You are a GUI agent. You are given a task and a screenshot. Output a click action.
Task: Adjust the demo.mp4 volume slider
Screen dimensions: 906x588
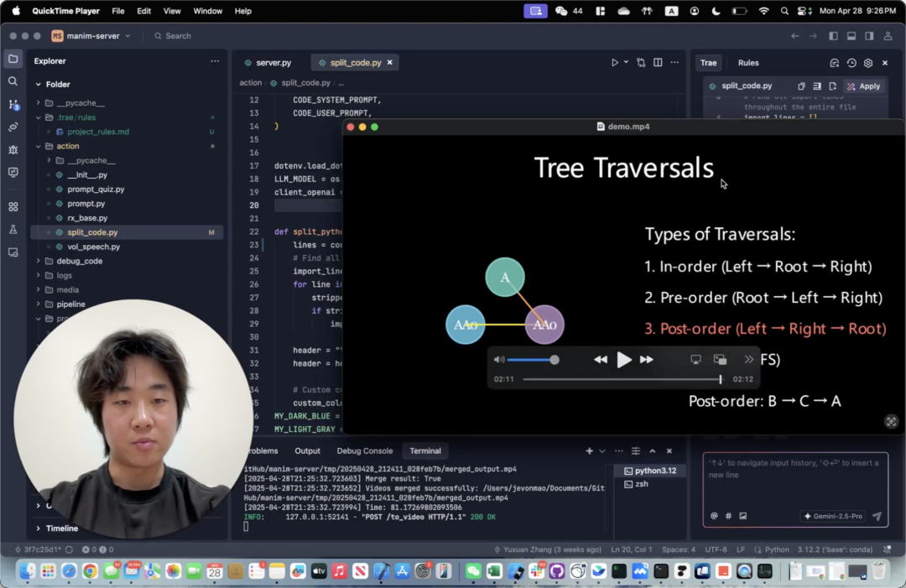tap(533, 360)
